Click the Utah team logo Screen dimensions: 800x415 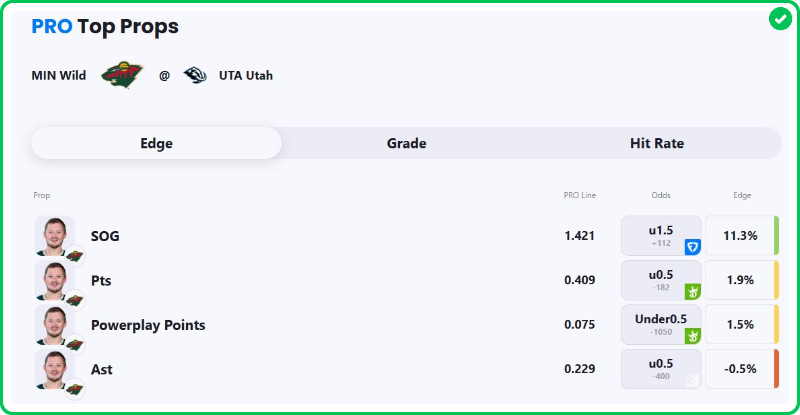195,75
